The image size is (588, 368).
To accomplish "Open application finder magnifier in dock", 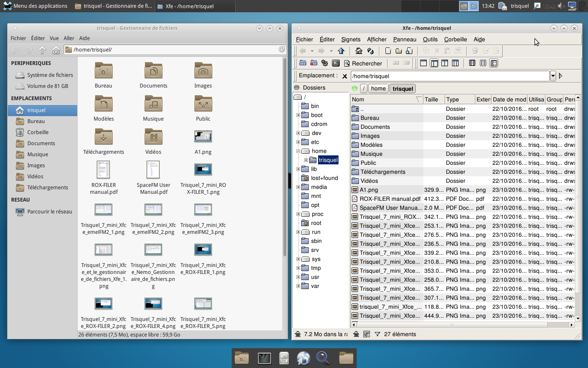I will (323, 358).
